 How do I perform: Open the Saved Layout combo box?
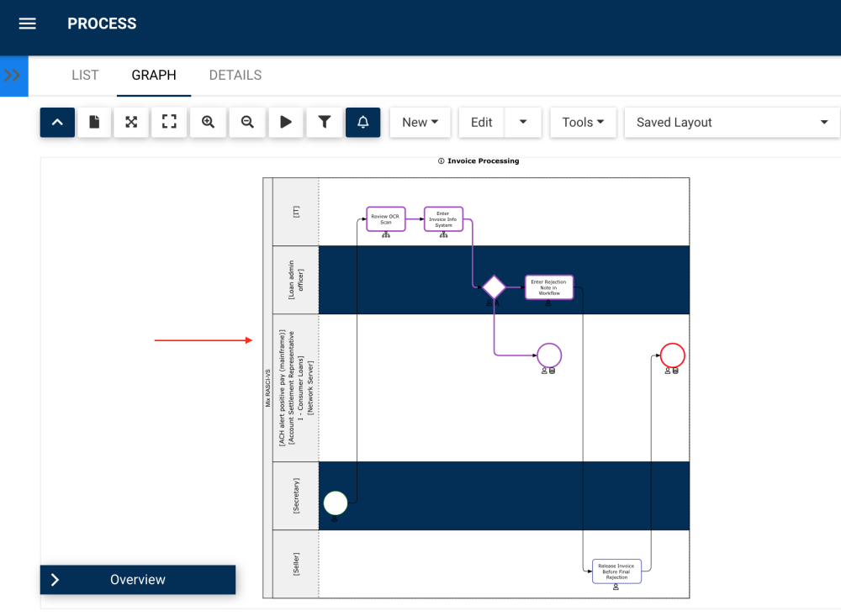[x=733, y=122]
